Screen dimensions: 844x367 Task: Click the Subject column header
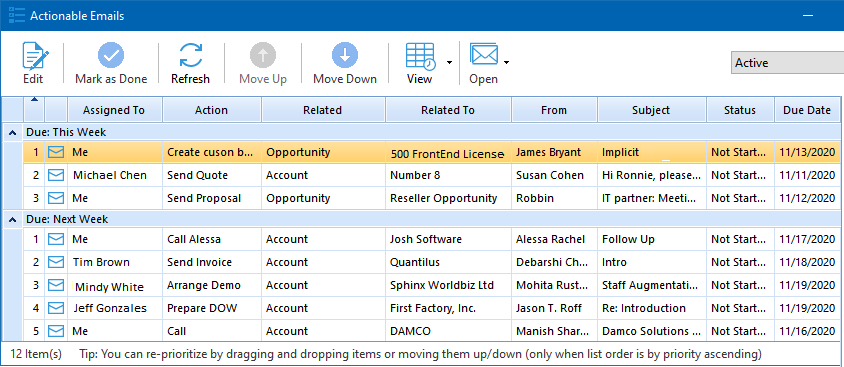(x=651, y=110)
